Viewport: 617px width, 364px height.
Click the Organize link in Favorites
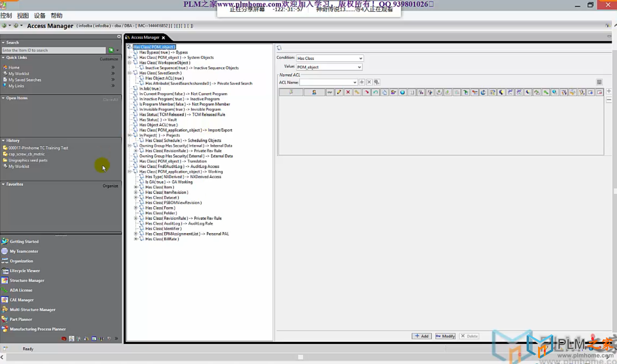tap(110, 186)
